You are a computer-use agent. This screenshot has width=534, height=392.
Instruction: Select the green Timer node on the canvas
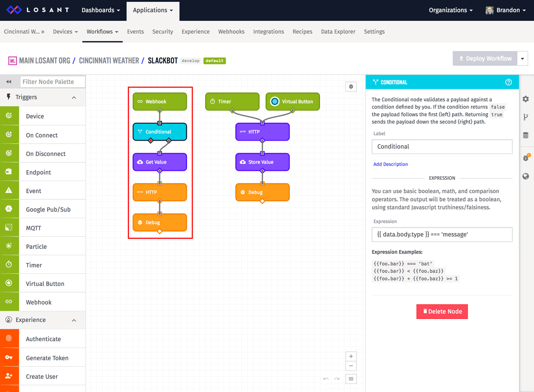[x=232, y=101]
